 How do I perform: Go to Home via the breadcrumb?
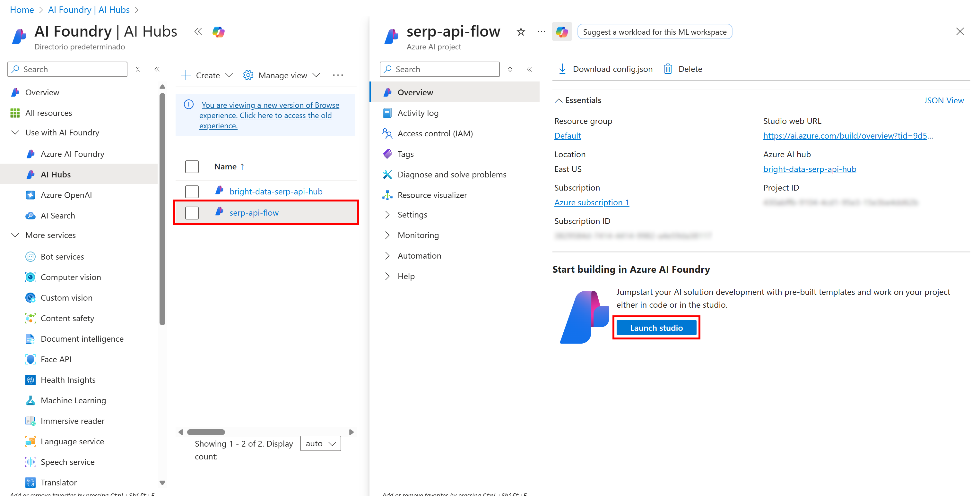22,10
